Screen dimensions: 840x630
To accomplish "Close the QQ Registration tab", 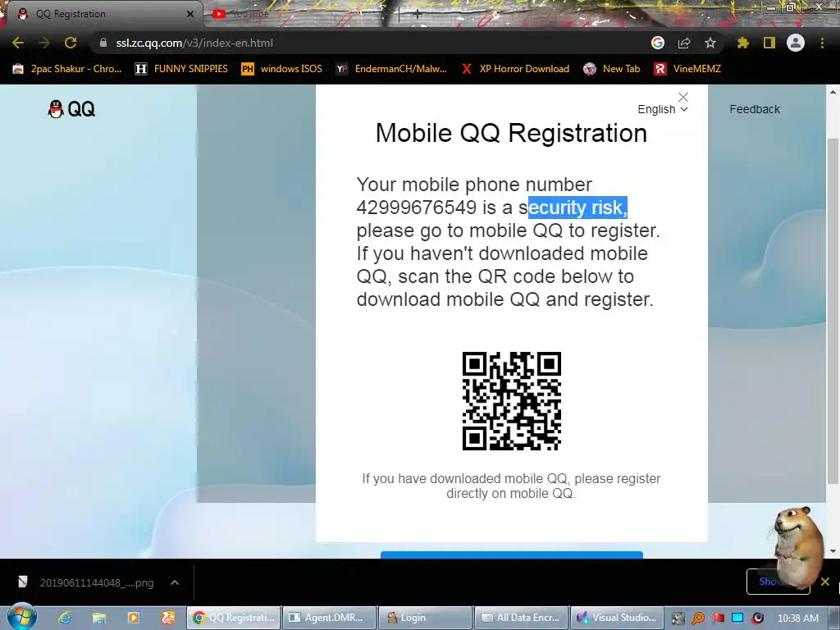I will click(x=190, y=14).
